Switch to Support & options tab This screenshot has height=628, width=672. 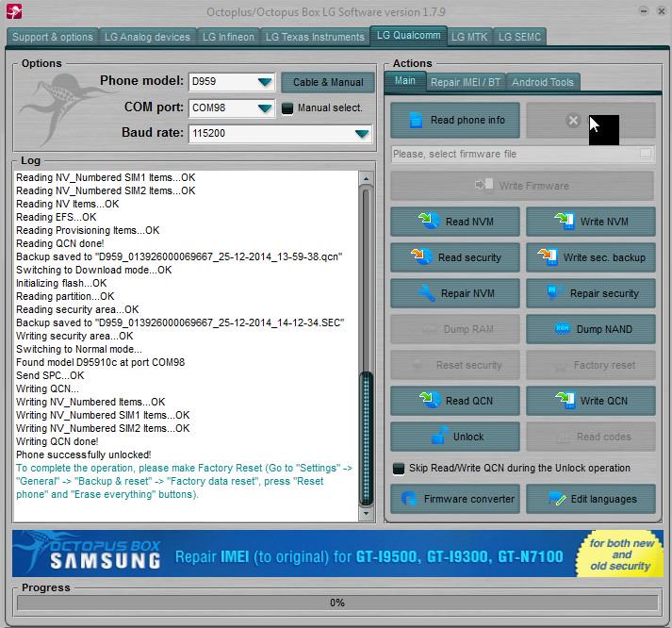(x=52, y=37)
